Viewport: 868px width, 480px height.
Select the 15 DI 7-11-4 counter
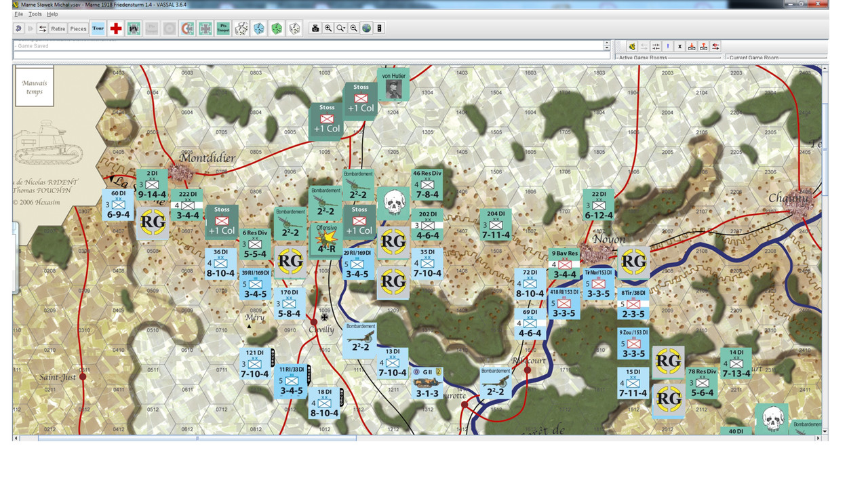click(x=633, y=383)
